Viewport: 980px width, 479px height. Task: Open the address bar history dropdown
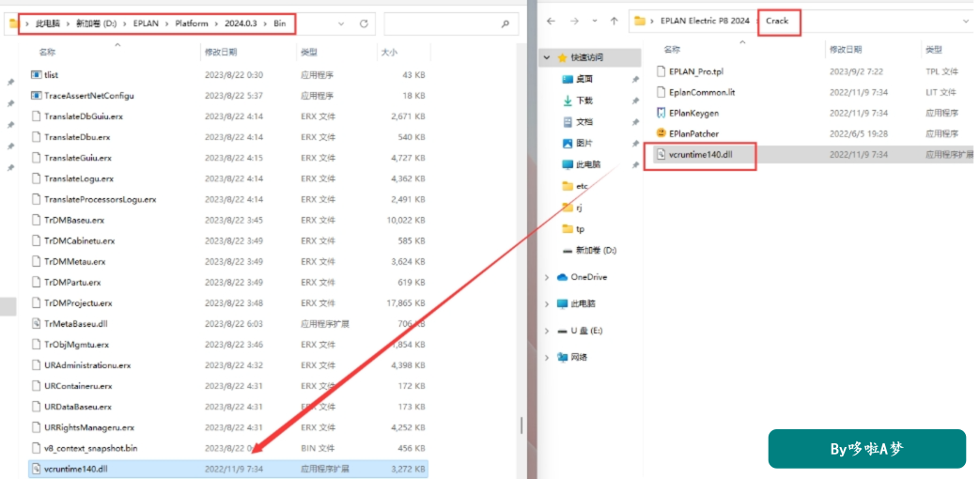(341, 24)
